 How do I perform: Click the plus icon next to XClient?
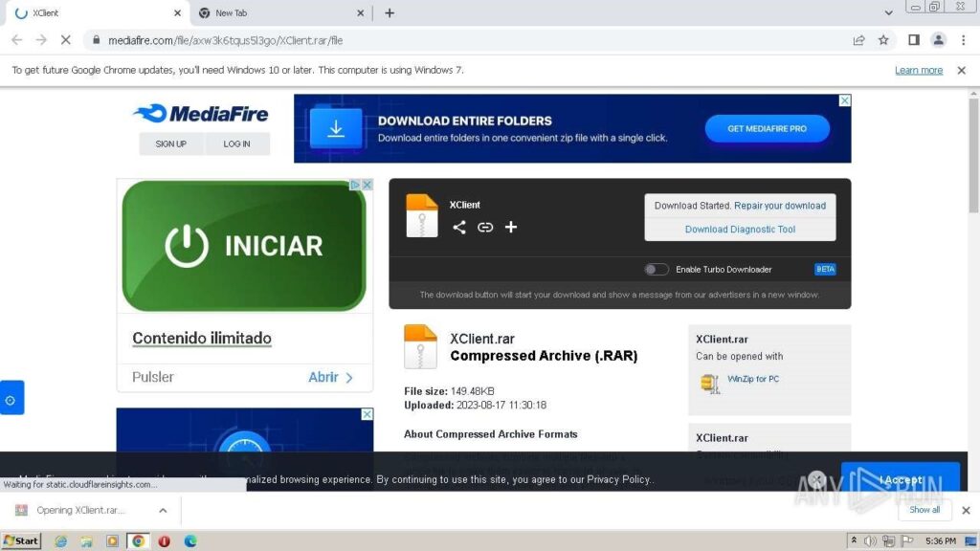pos(510,228)
